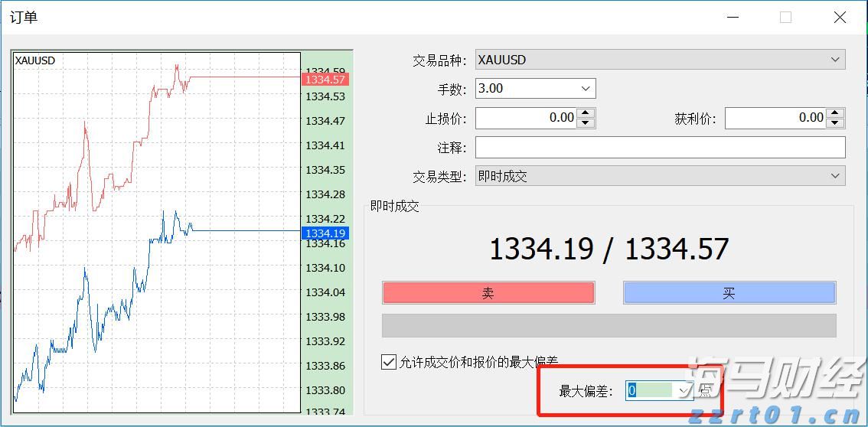
Task: Decrease 止损价 with the down arrow
Action: [x=586, y=122]
